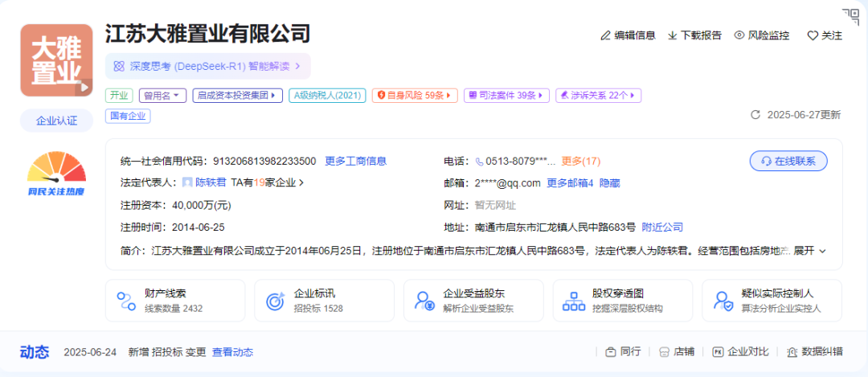Open 解析企业受益股东 description

[x=478, y=309]
